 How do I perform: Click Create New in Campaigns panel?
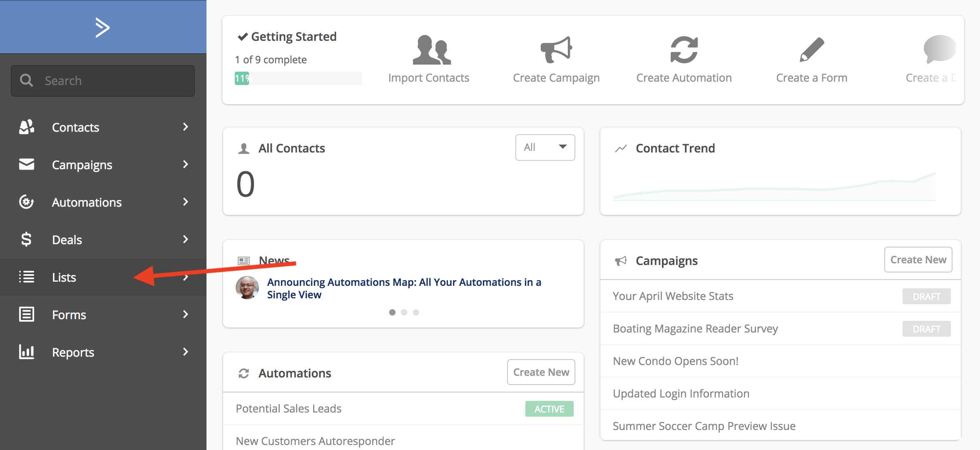(x=918, y=260)
